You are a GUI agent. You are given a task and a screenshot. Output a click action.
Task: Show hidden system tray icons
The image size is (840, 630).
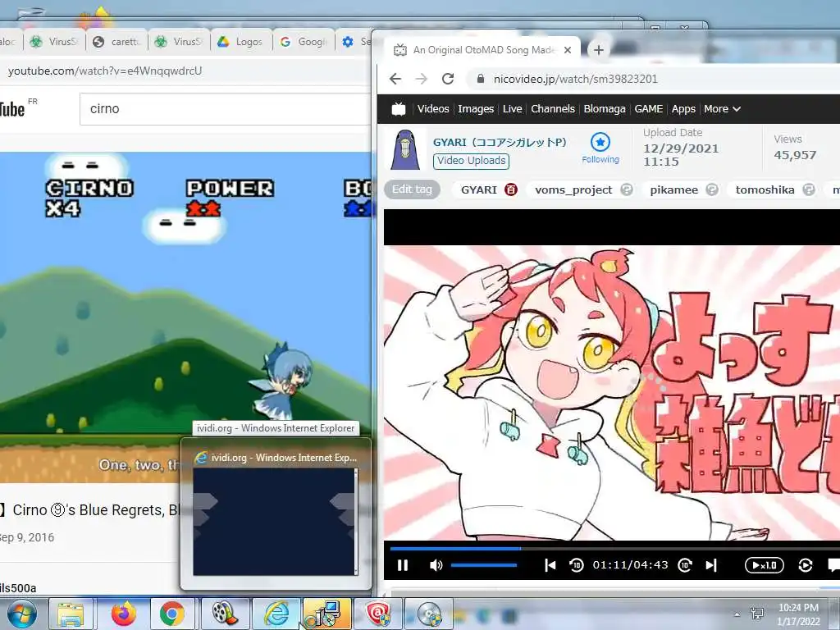(x=737, y=614)
